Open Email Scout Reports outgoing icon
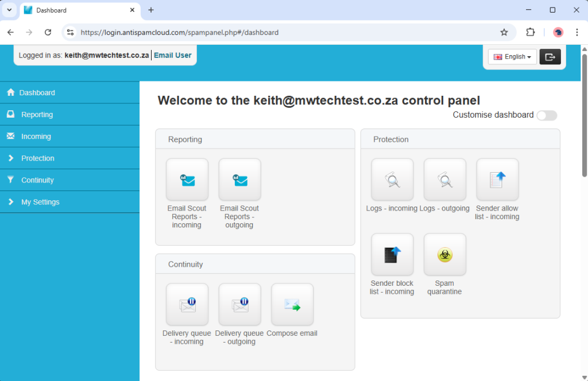588x381 pixels. (239, 180)
